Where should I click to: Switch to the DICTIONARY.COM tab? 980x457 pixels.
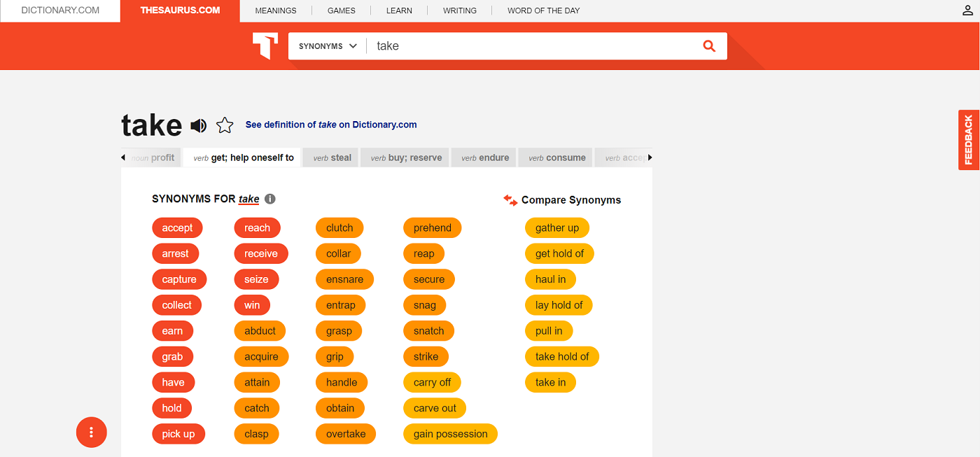(x=59, y=10)
